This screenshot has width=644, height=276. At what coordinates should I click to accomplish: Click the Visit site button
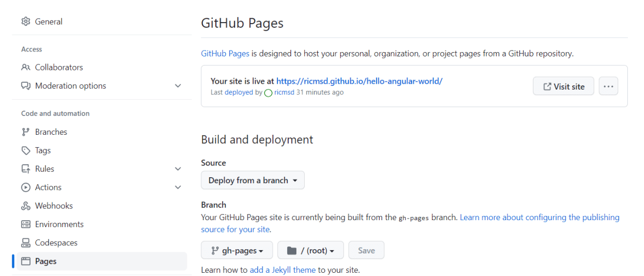[563, 86]
